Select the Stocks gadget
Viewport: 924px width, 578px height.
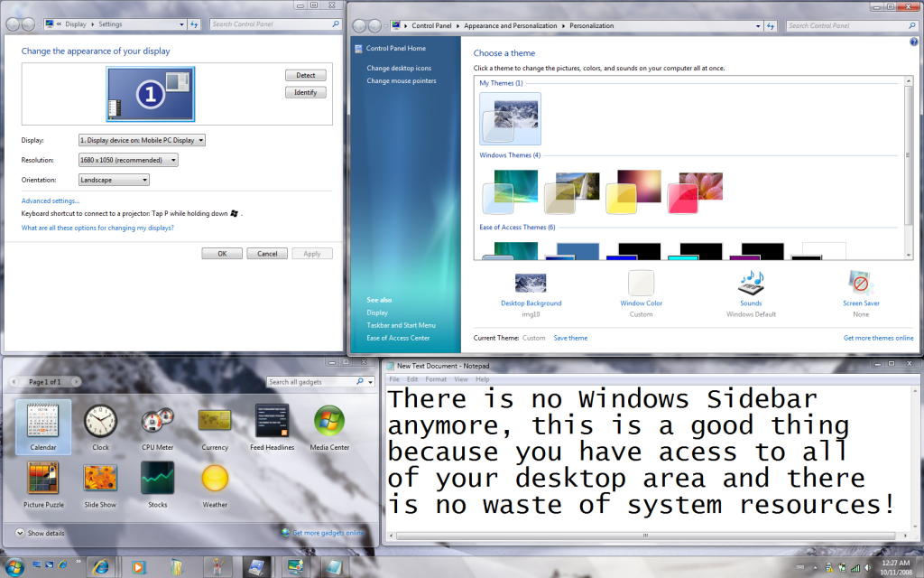[157, 484]
